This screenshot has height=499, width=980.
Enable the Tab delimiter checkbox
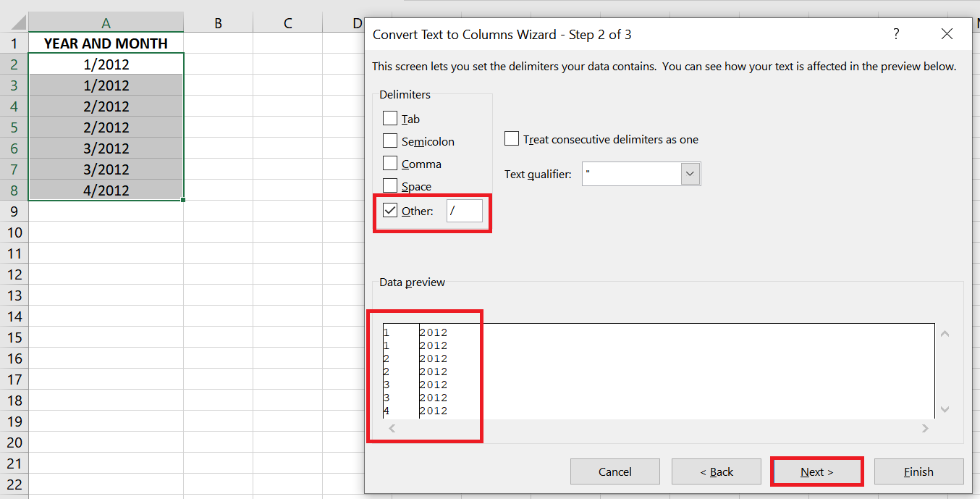click(x=390, y=119)
